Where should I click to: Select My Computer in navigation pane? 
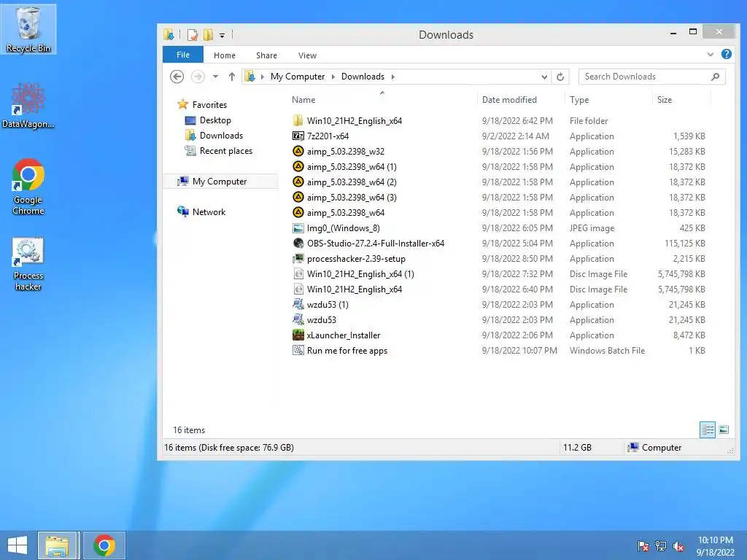[x=219, y=182]
